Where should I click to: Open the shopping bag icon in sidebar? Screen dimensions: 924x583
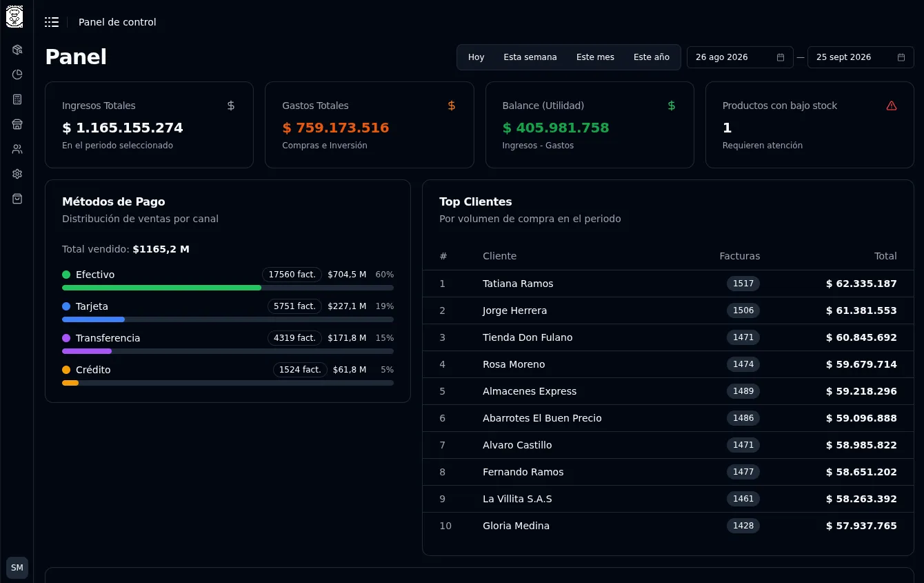pos(17,199)
